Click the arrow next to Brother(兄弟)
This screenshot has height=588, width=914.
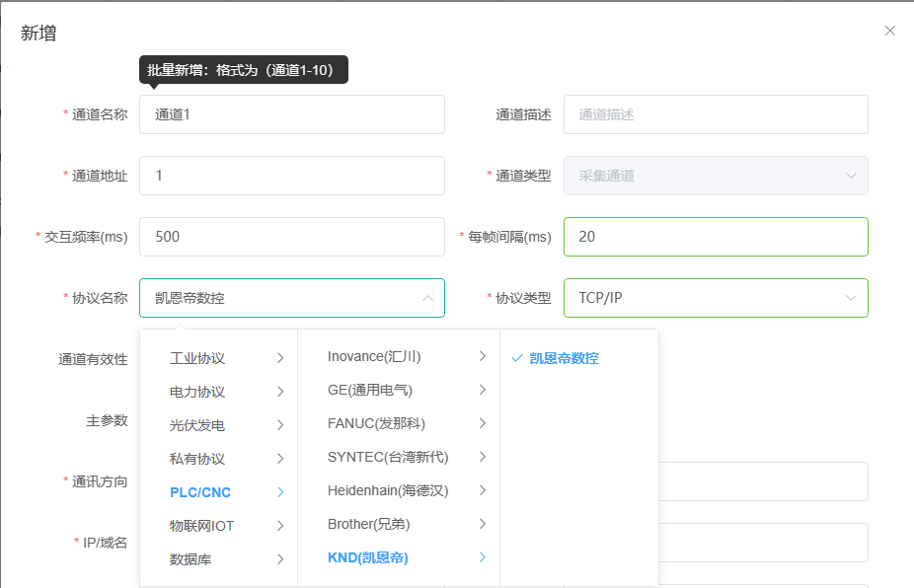(x=483, y=524)
